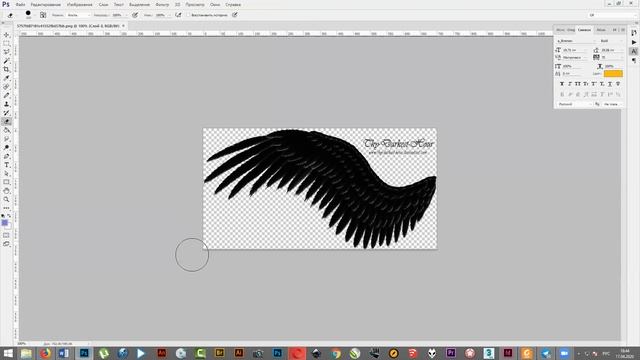Image resolution: width=640 pixels, height=360 pixels.
Task: Open the Изображение menu
Action: 80,4
